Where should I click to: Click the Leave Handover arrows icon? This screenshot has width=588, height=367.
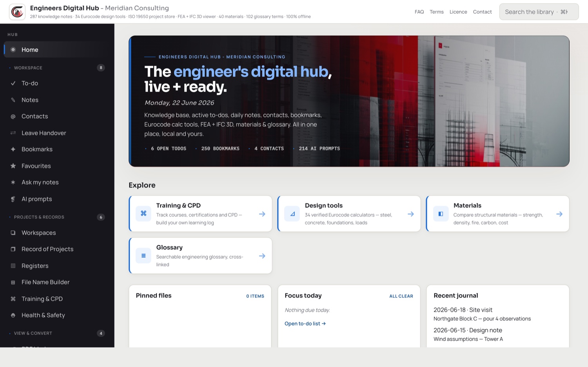[x=13, y=133]
